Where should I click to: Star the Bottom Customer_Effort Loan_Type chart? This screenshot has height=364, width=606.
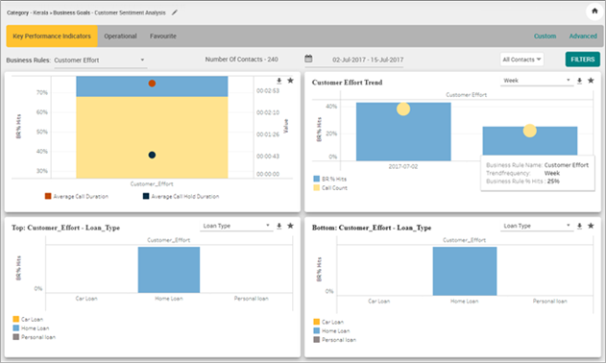(591, 226)
